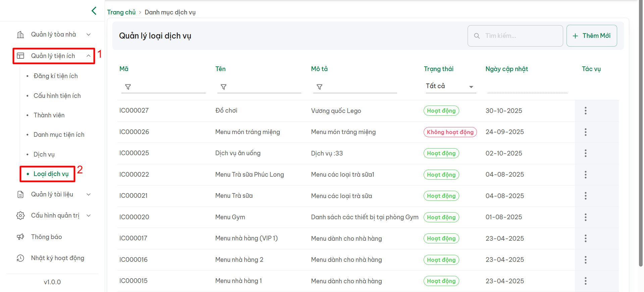Image resolution: width=644 pixels, height=292 pixels.
Task: Collapse sidebar with the back chevron icon
Action: (x=94, y=11)
